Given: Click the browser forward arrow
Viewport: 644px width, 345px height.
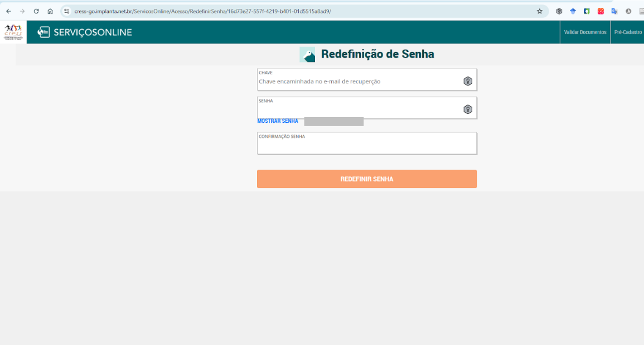Looking at the screenshot, I should coord(22,12).
